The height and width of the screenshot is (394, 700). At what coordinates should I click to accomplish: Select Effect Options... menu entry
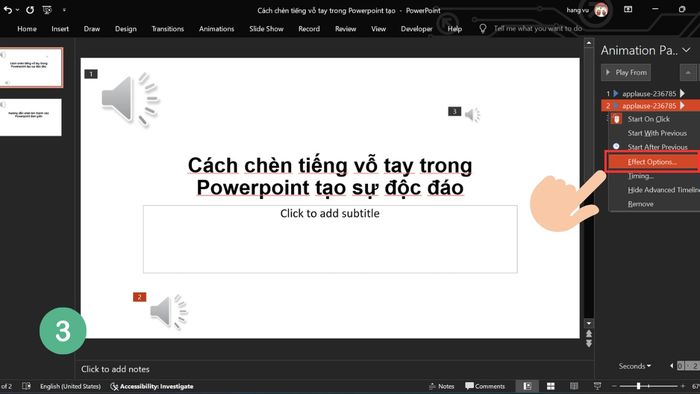[652, 162]
